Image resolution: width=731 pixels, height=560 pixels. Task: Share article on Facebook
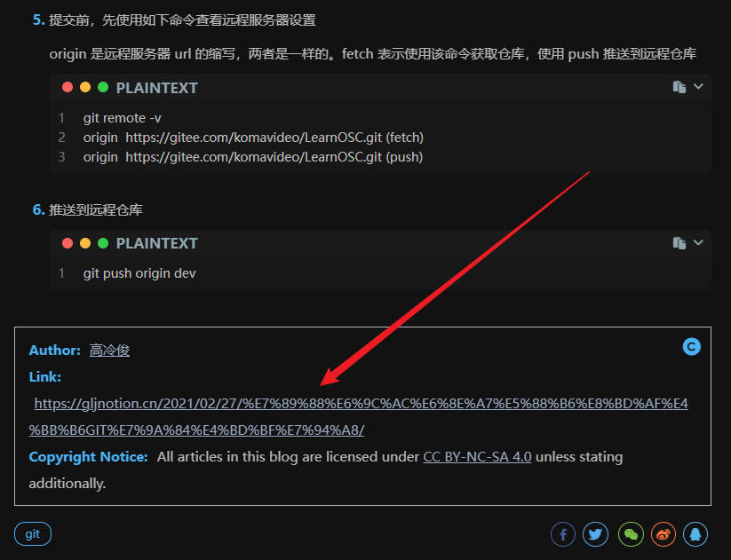(x=563, y=534)
